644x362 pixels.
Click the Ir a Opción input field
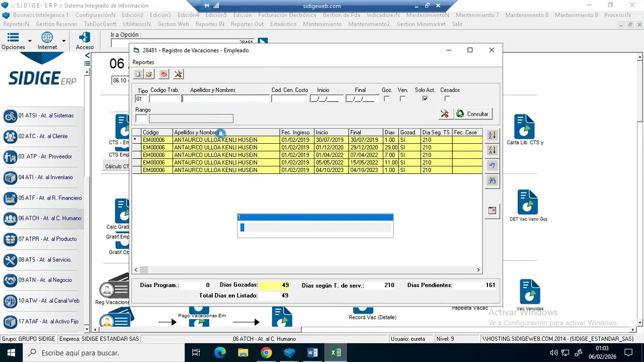tap(183, 43)
